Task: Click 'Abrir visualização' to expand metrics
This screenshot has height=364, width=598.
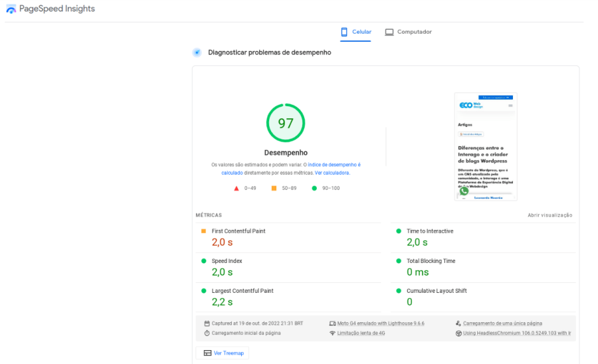Action: (550, 215)
